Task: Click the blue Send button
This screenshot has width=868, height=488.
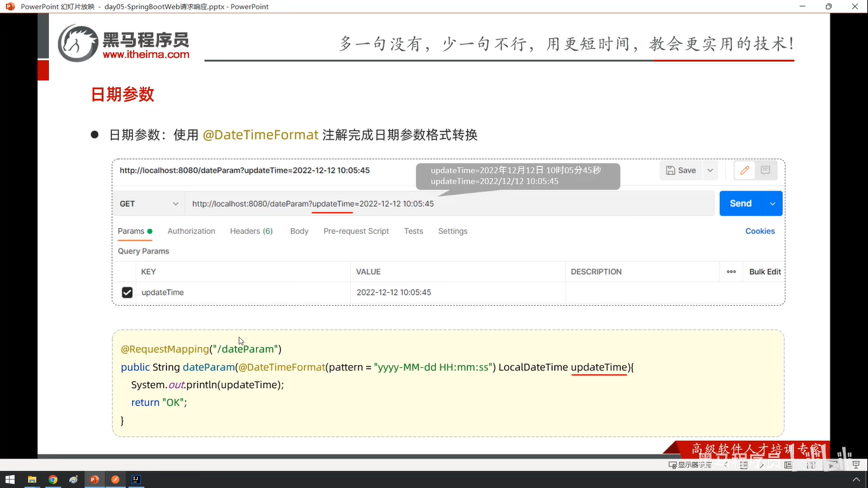Action: point(741,203)
